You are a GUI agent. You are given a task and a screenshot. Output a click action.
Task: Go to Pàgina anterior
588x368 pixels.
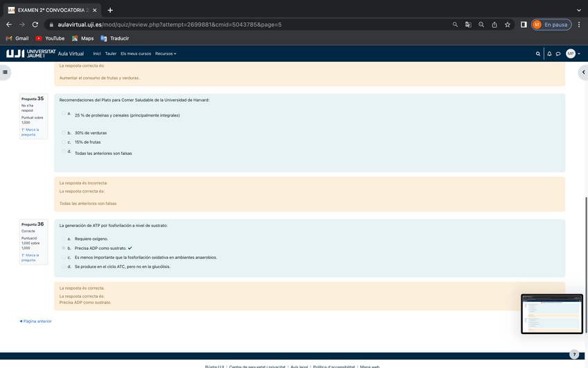35,321
